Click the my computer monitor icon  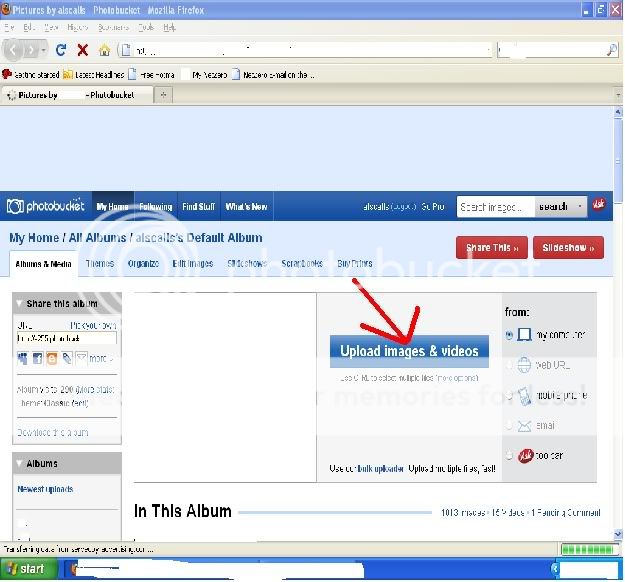pos(524,334)
